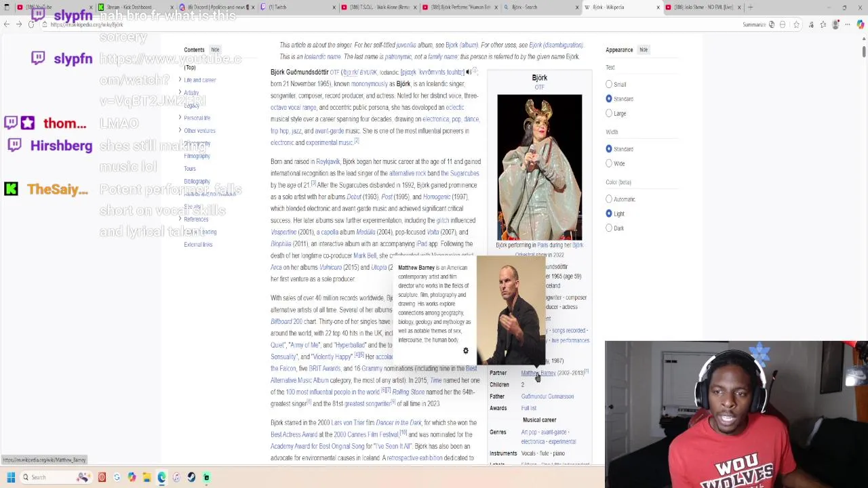Open the new tab plus button
The width and height of the screenshot is (868, 488).
pyautogui.click(x=750, y=7)
